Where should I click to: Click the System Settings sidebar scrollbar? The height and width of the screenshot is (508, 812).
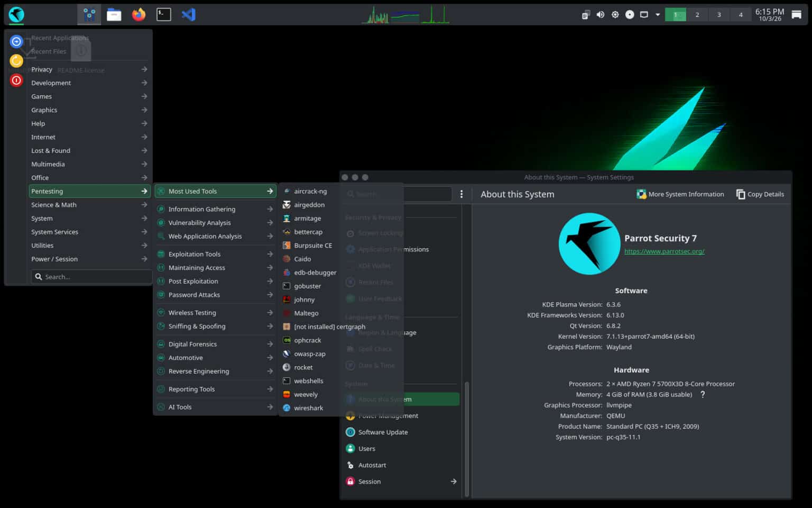point(467,439)
